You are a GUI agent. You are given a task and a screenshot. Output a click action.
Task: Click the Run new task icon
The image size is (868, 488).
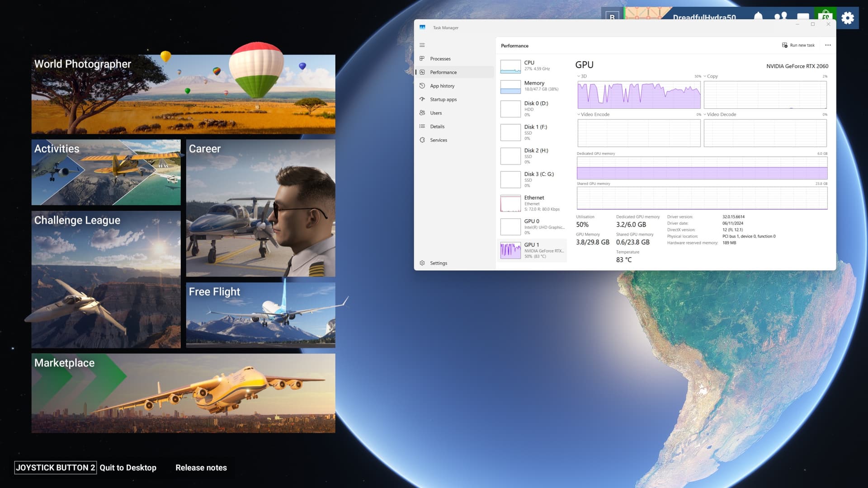(785, 45)
